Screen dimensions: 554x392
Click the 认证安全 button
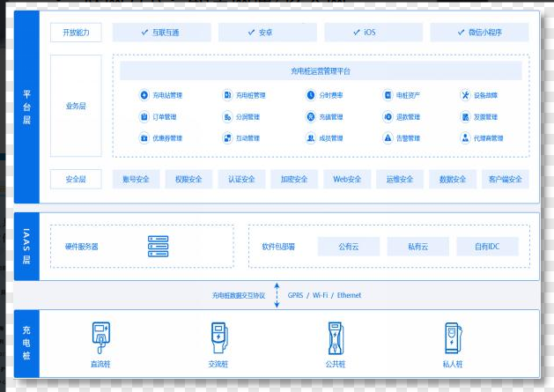(241, 179)
